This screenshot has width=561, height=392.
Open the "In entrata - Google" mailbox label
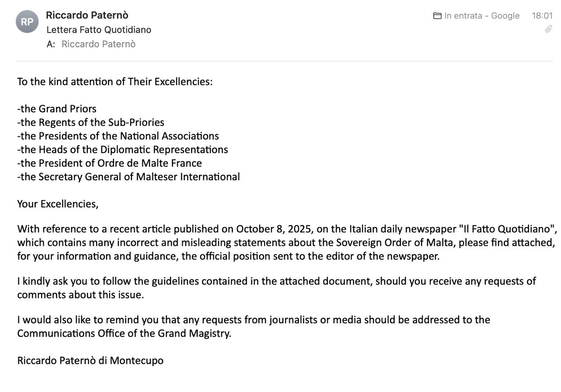pyautogui.click(x=482, y=16)
